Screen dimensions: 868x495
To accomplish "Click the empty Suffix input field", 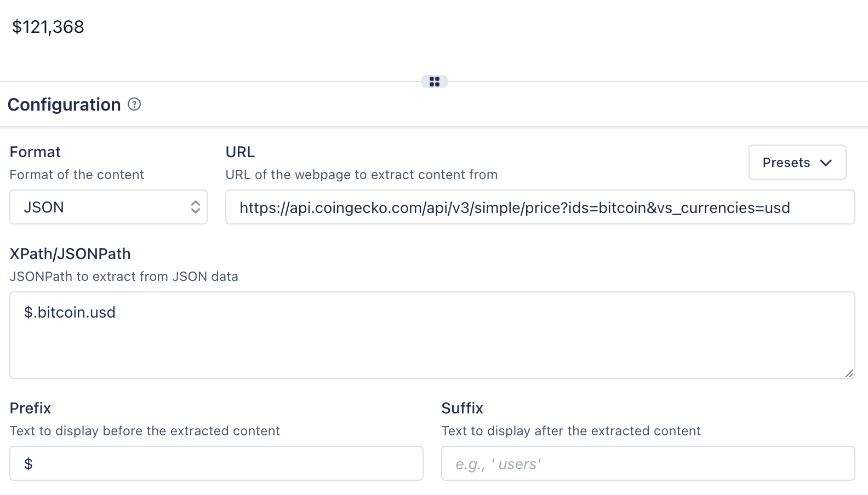I will [x=648, y=464].
